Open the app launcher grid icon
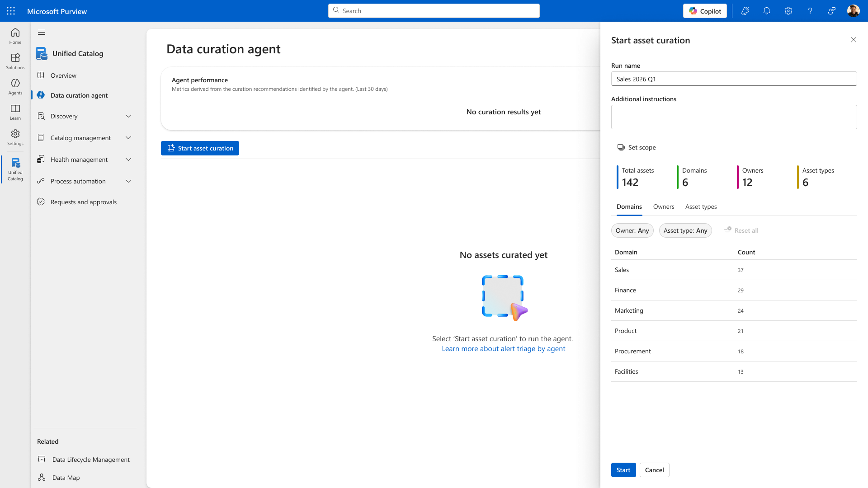The height and width of the screenshot is (488, 868). (x=11, y=11)
